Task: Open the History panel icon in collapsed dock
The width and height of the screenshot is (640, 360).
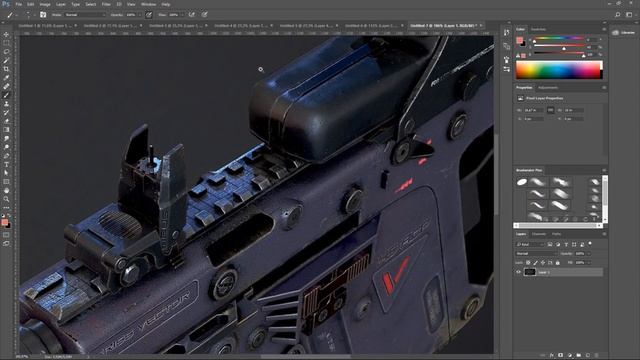Action: (507, 33)
